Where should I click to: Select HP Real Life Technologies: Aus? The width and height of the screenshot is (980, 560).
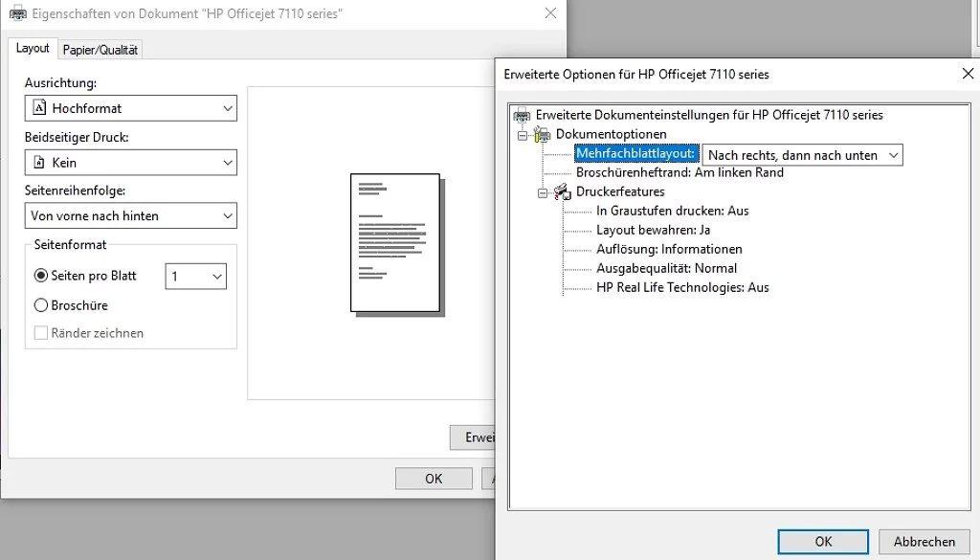(x=682, y=287)
